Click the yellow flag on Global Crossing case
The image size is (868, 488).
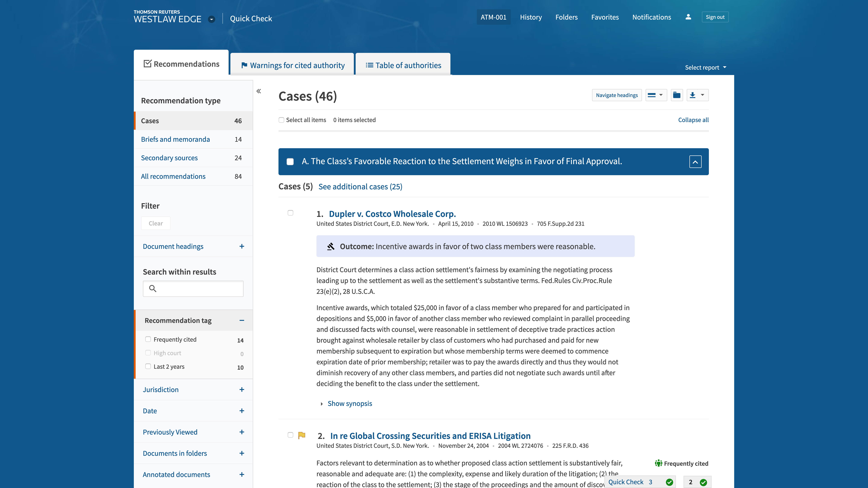pyautogui.click(x=302, y=435)
